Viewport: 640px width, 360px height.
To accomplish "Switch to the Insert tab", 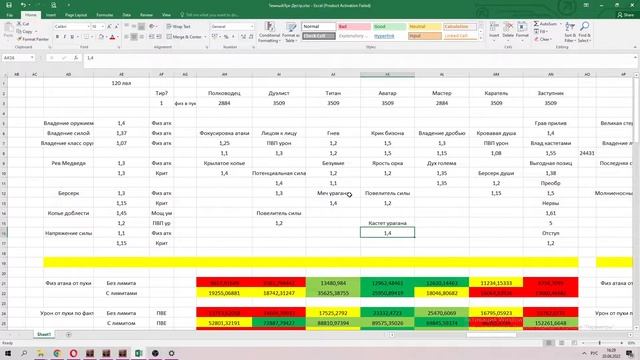I will pyautogui.click(x=51, y=15).
